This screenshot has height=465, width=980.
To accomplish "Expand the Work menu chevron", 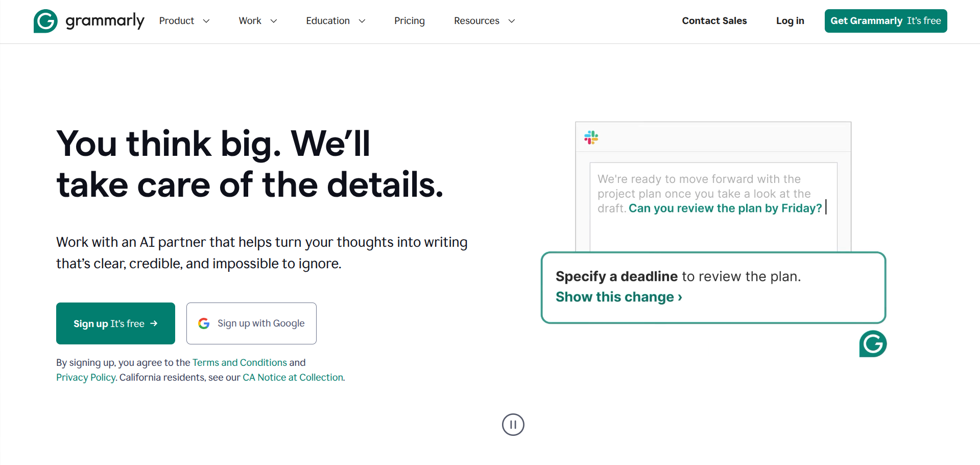I will pyautogui.click(x=274, y=21).
